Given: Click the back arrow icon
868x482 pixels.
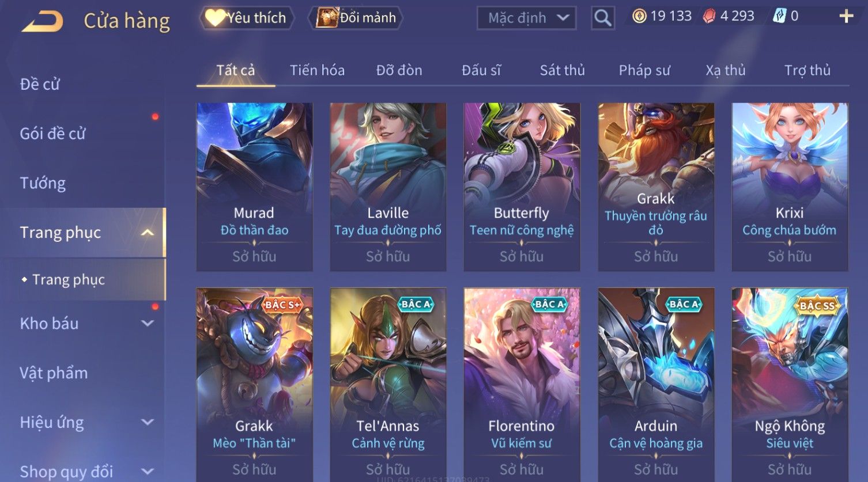Looking at the screenshot, I should pyautogui.click(x=42, y=21).
